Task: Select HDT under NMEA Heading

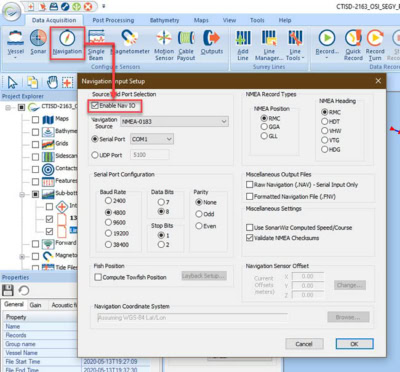Action: pyautogui.click(x=324, y=121)
